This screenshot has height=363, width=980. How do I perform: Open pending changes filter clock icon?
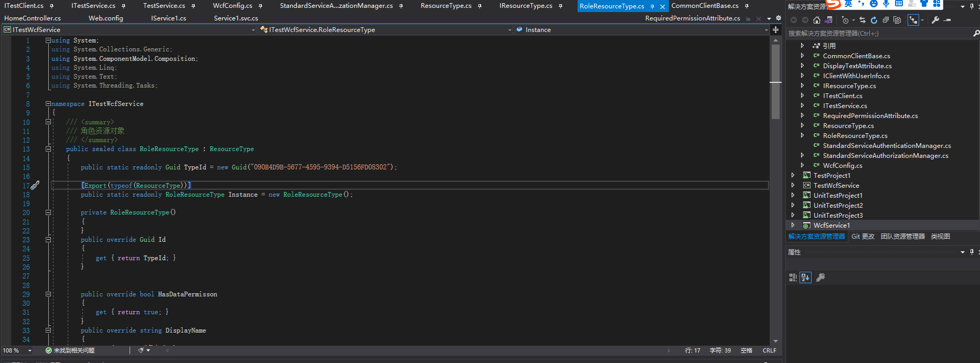(x=845, y=20)
